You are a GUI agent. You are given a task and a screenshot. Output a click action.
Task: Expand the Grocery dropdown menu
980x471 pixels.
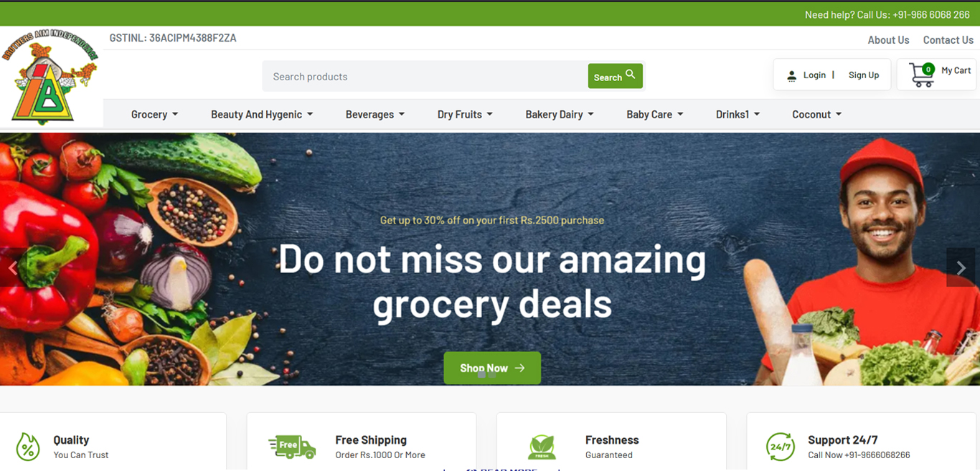click(x=154, y=114)
